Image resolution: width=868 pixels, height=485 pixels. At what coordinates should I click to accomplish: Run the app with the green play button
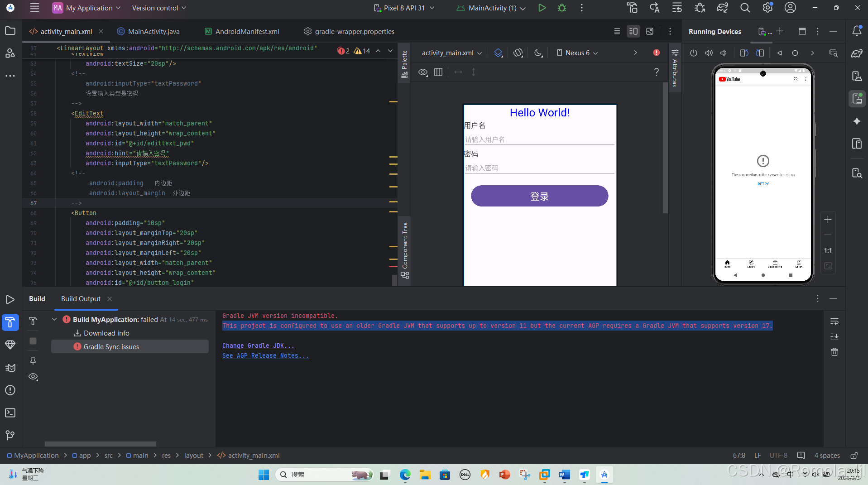coord(542,8)
